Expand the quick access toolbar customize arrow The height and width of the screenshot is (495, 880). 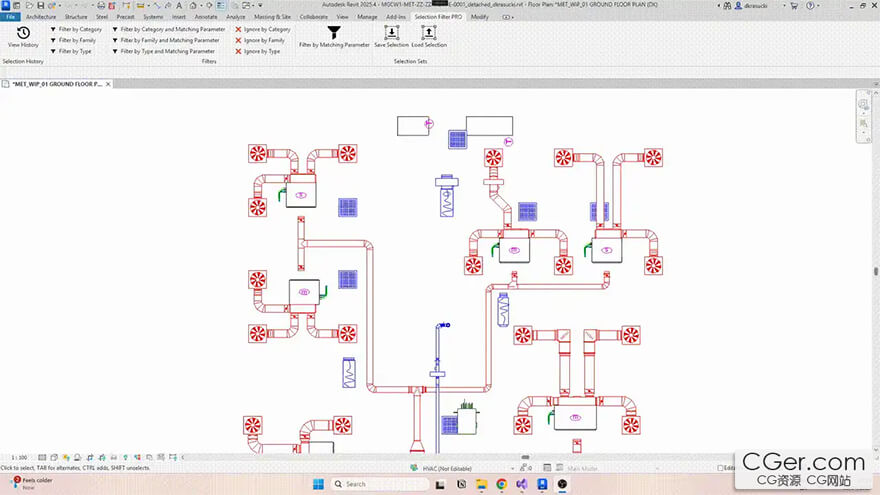tap(260, 6)
